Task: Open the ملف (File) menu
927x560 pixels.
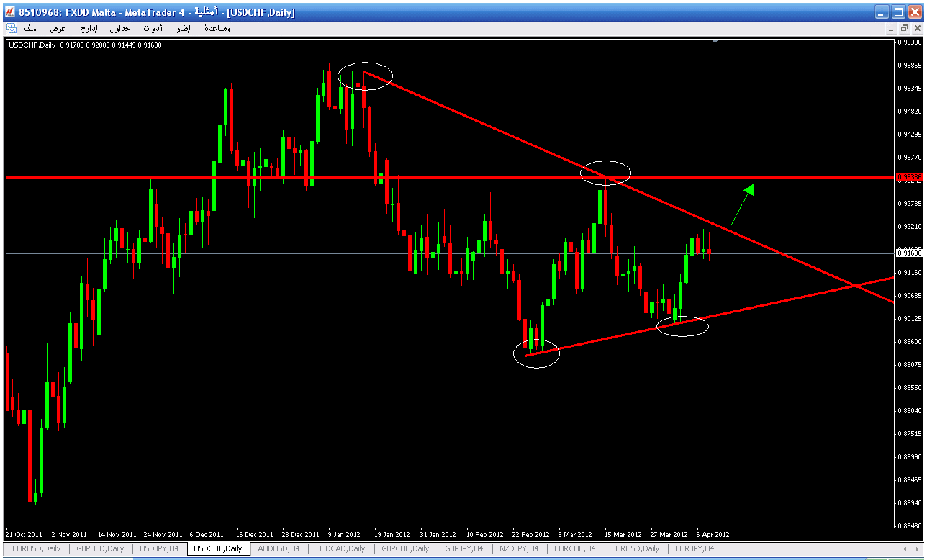Action: (x=30, y=28)
